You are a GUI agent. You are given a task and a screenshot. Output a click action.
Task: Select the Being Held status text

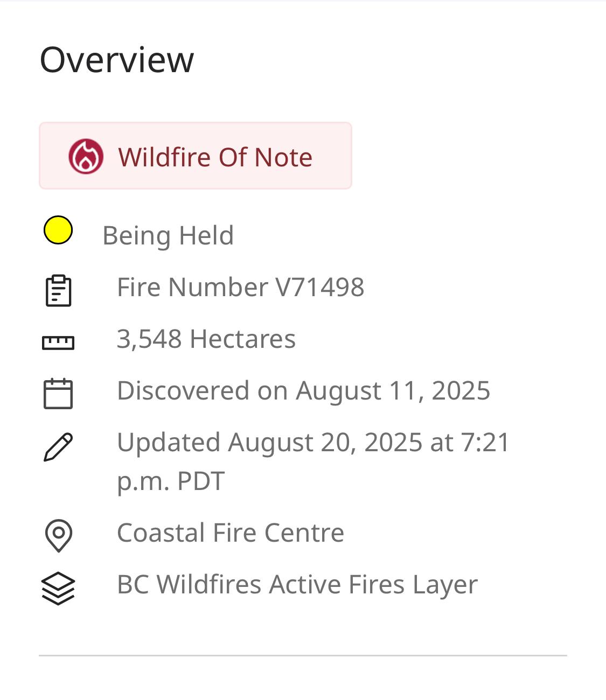(168, 235)
